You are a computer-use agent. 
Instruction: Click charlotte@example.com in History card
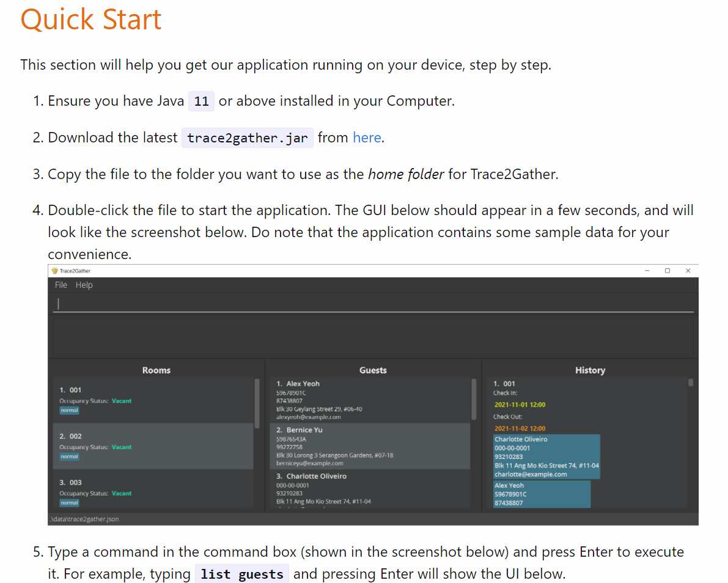[531, 474]
